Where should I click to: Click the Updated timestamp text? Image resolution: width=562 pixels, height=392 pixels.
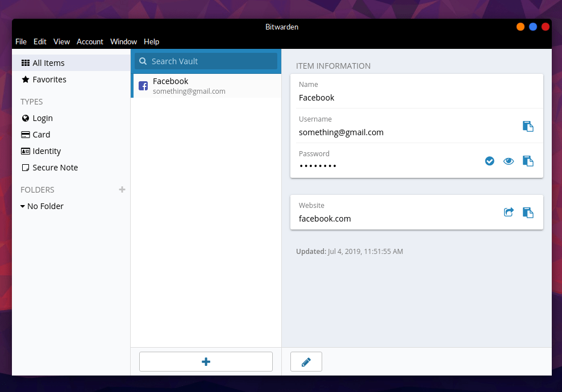349,252
